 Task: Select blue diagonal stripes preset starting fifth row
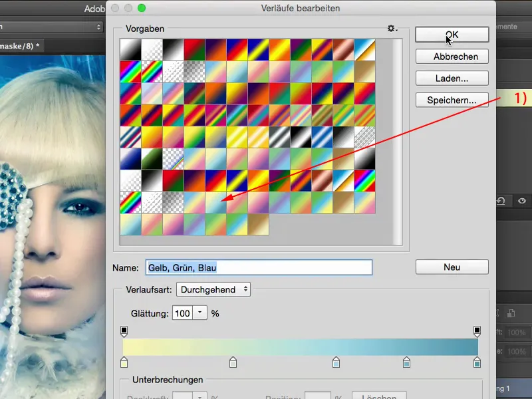pyautogui.click(x=130, y=137)
